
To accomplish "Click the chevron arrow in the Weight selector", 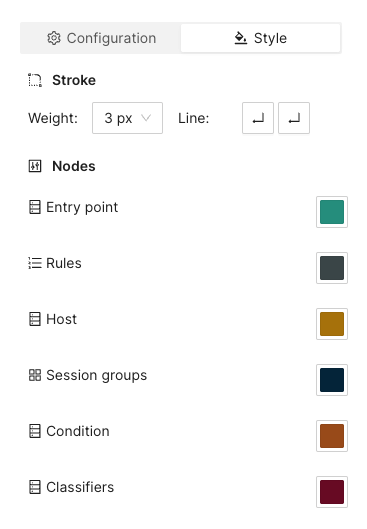I will (x=146, y=118).
